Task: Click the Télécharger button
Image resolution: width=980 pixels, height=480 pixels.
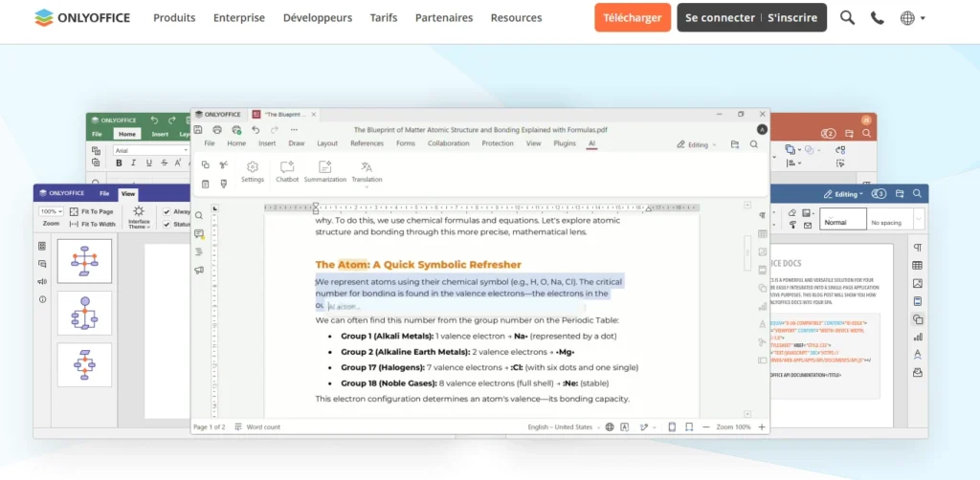Action: coord(633,17)
